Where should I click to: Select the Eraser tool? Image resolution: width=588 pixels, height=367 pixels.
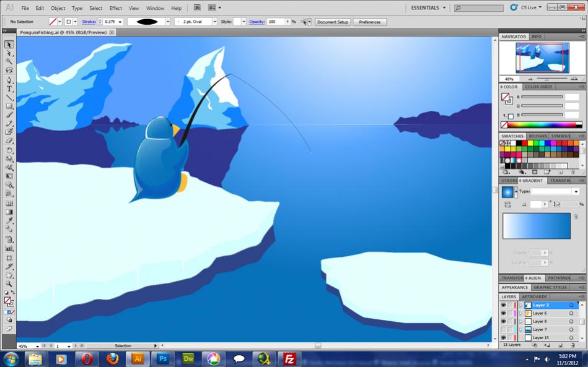9,141
